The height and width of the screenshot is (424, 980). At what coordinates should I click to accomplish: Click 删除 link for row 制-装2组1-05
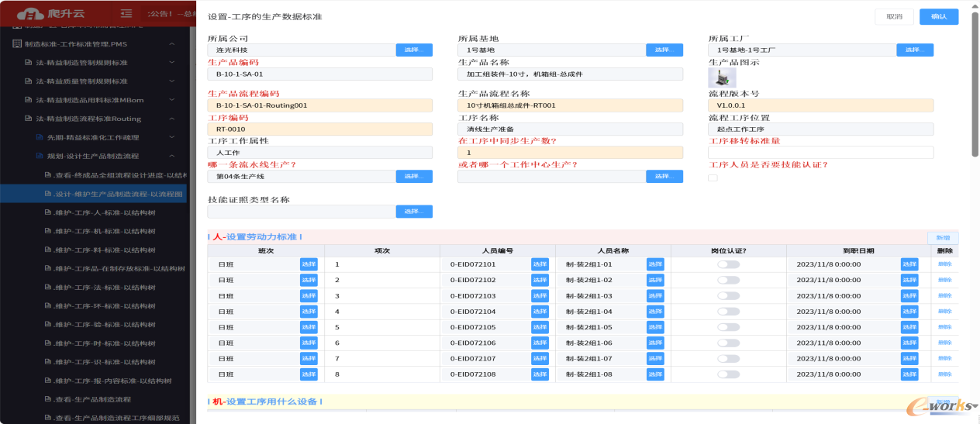(x=944, y=327)
